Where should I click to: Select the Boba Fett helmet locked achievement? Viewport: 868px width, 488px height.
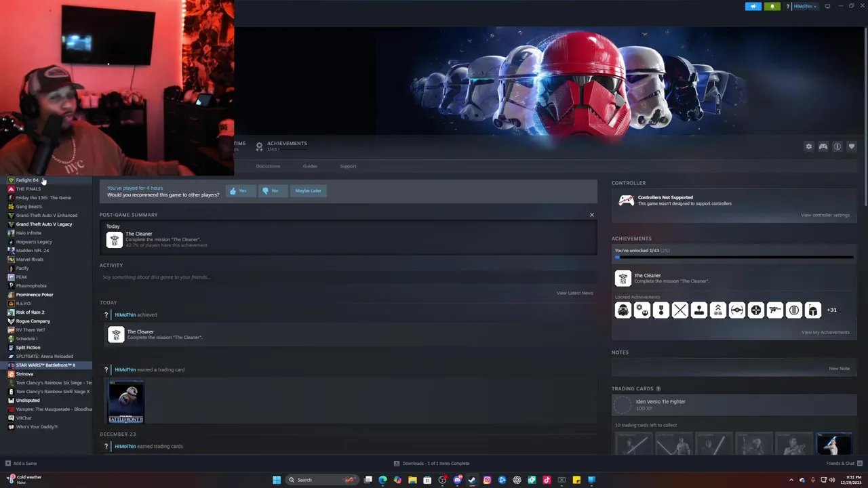pos(812,310)
